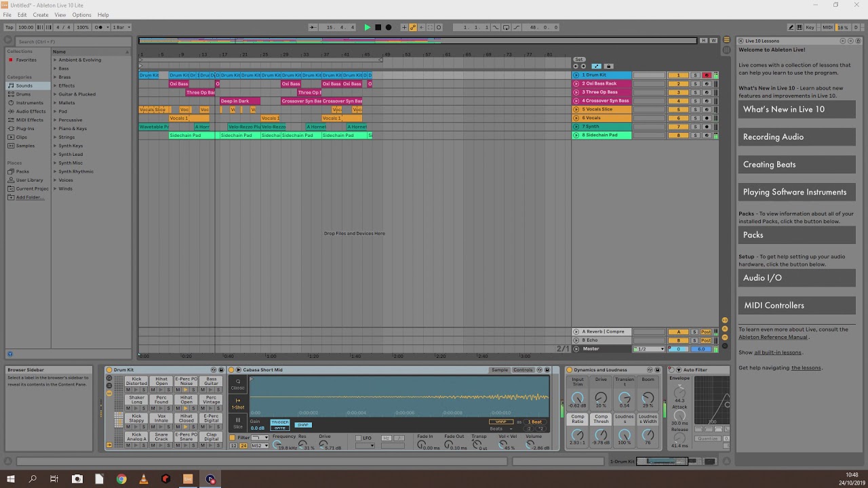Toggle the Automation Arm button
868x488 pixels.
412,27
